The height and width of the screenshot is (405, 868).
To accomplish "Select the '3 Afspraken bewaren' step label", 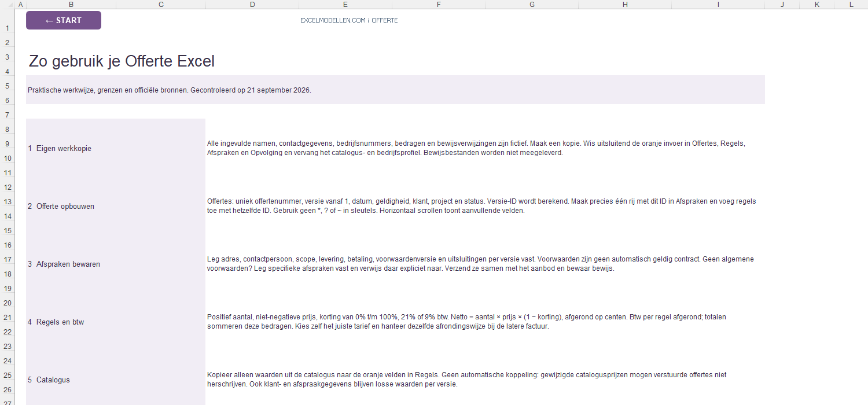I will point(64,264).
